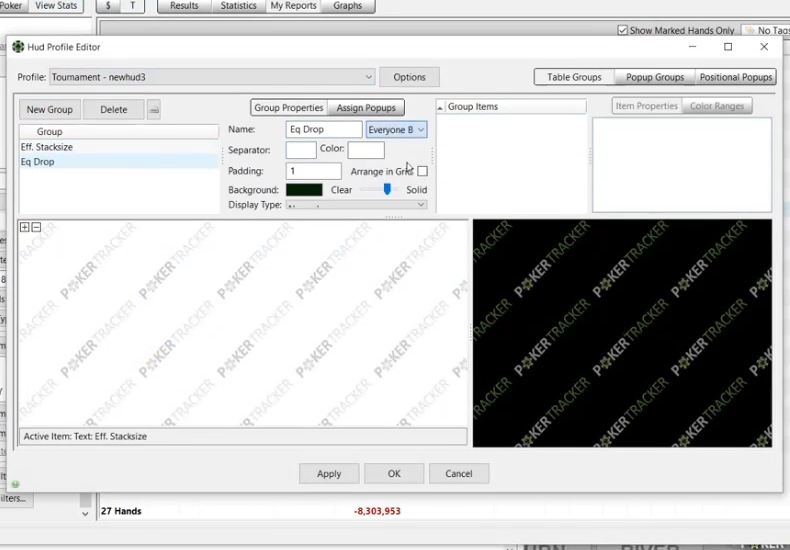
Task: Click the PokerTracker logo in the dialog title bar
Action: (18, 47)
